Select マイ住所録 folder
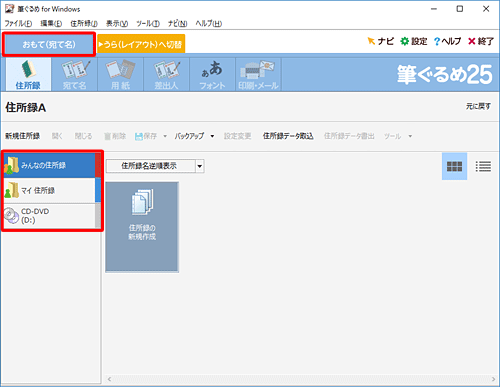The image size is (500, 387). (50, 190)
